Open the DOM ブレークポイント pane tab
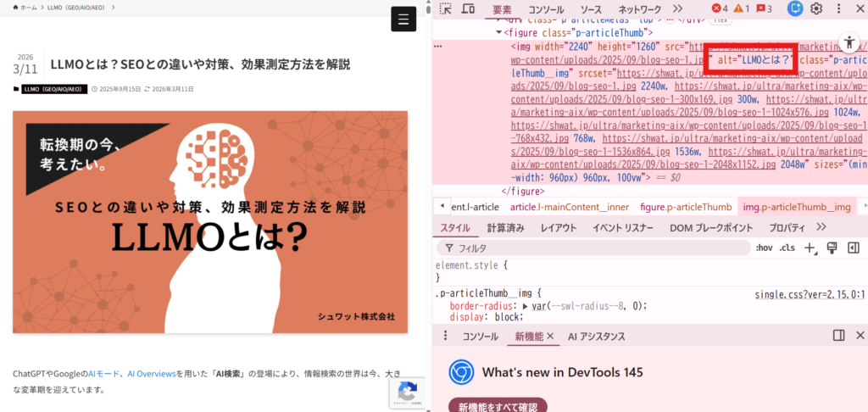This screenshot has width=868, height=412. (x=711, y=227)
